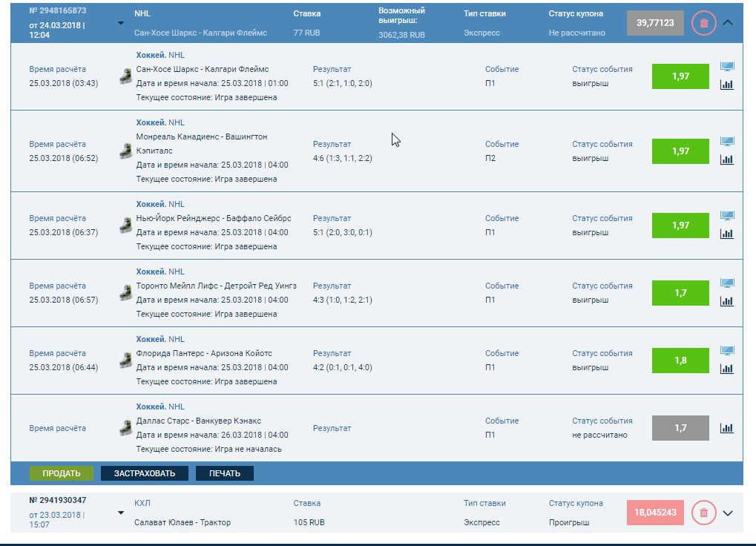Open dropdown arrow beside date 23.03.2018

(121, 513)
